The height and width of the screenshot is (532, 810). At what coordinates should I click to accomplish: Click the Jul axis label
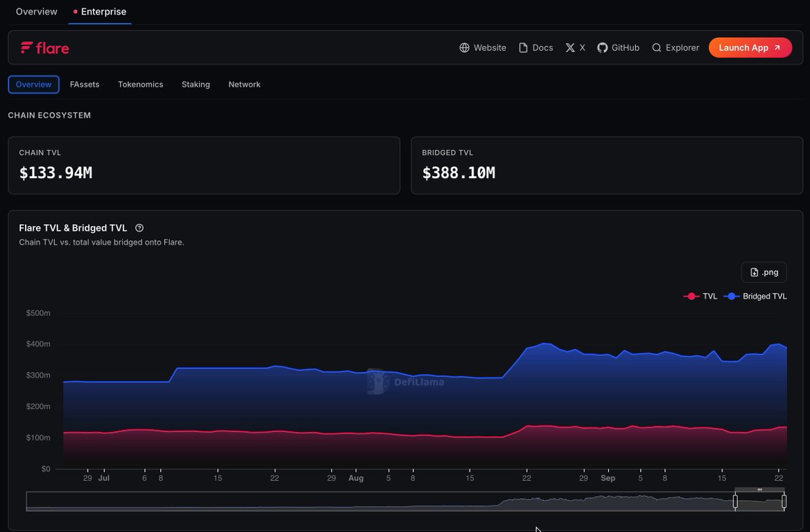coord(103,478)
